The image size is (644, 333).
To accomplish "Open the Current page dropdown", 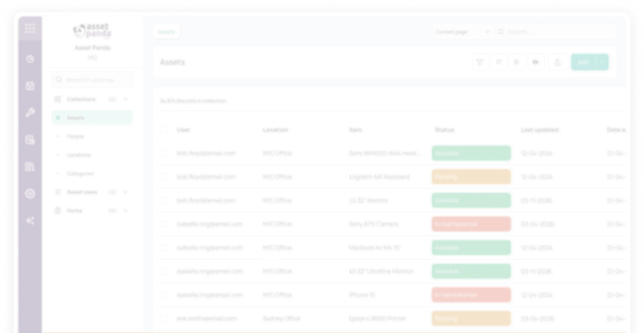I will [463, 32].
